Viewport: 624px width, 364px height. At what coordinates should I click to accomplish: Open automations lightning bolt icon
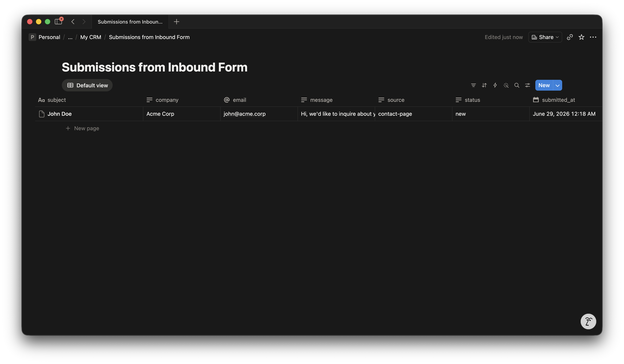click(x=495, y=85)
